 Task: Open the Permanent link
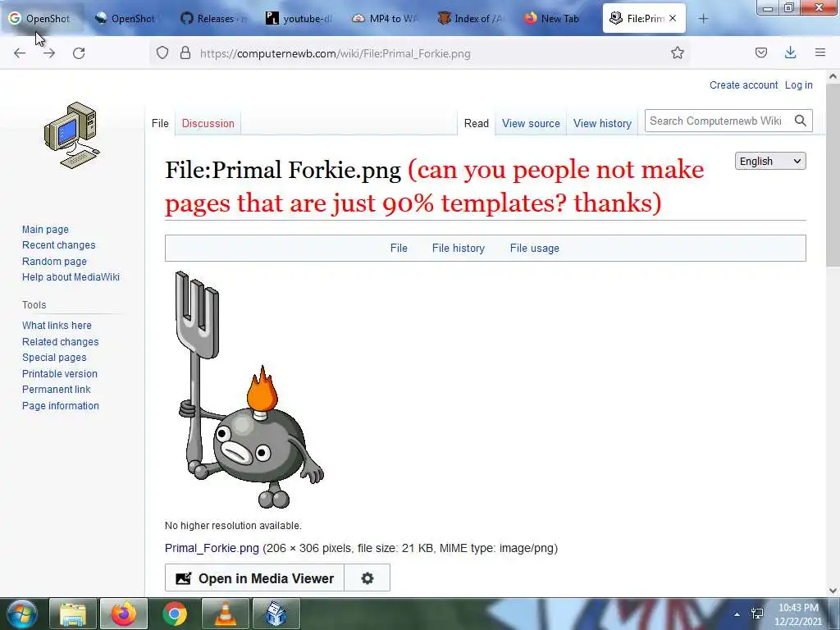(57, 390)
